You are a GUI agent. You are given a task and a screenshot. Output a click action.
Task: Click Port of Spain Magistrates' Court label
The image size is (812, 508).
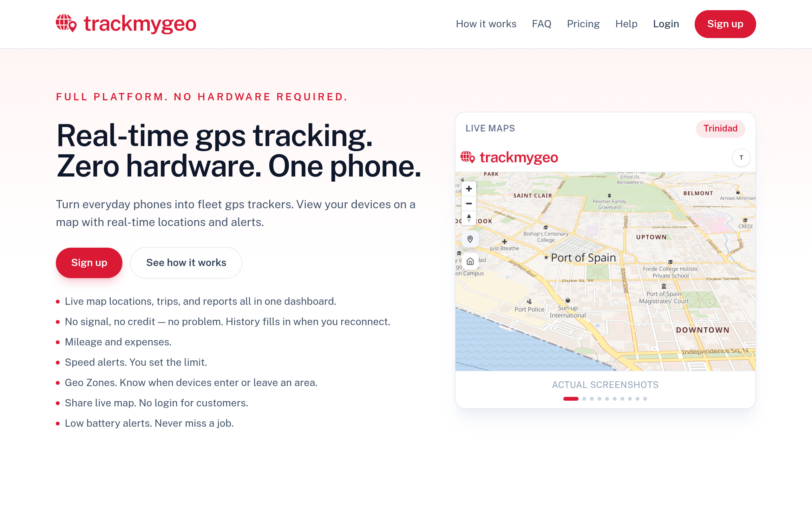664,297
